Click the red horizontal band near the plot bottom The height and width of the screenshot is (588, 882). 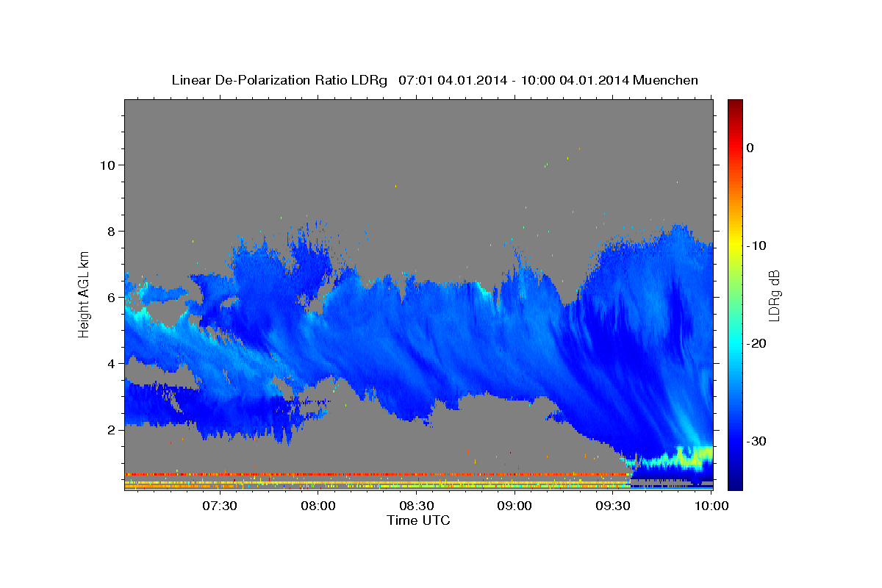[377, 475]
